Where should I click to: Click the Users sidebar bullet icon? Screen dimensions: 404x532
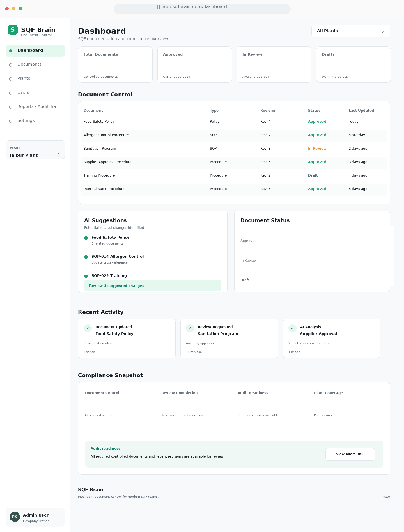(x=11, y=93)
